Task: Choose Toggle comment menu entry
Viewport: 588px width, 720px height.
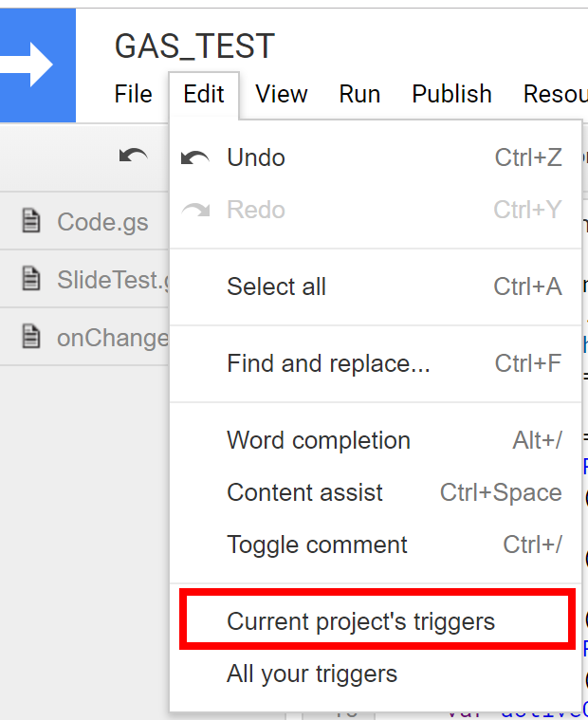Action: [376, 545]
